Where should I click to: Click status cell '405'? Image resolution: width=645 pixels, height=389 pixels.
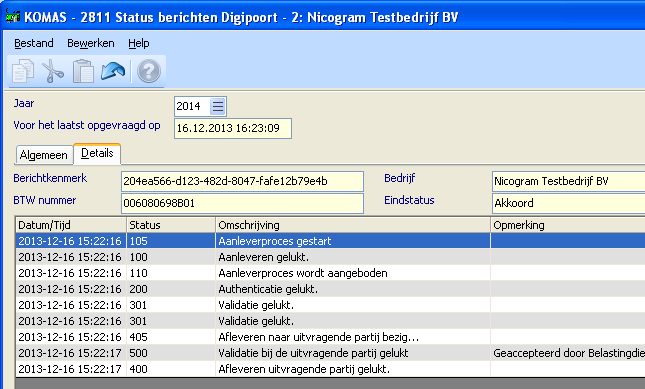point(171,337)
